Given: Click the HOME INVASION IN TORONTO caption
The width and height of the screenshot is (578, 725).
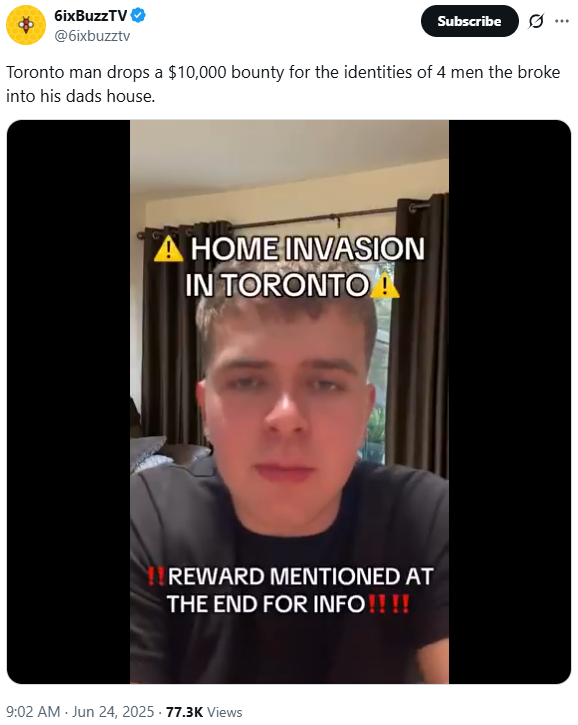Looking at the screenshot, I should [x=289, y=267].
